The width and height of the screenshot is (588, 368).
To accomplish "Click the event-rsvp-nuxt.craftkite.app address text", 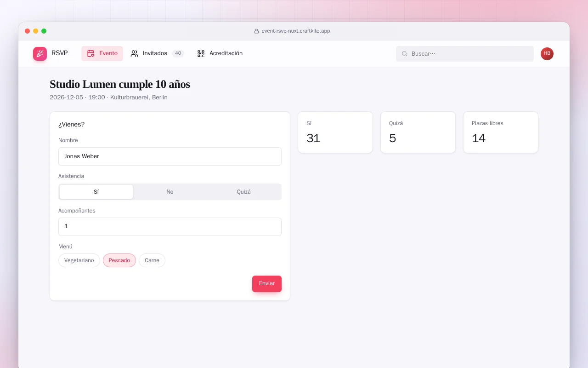I will [296, 31].
